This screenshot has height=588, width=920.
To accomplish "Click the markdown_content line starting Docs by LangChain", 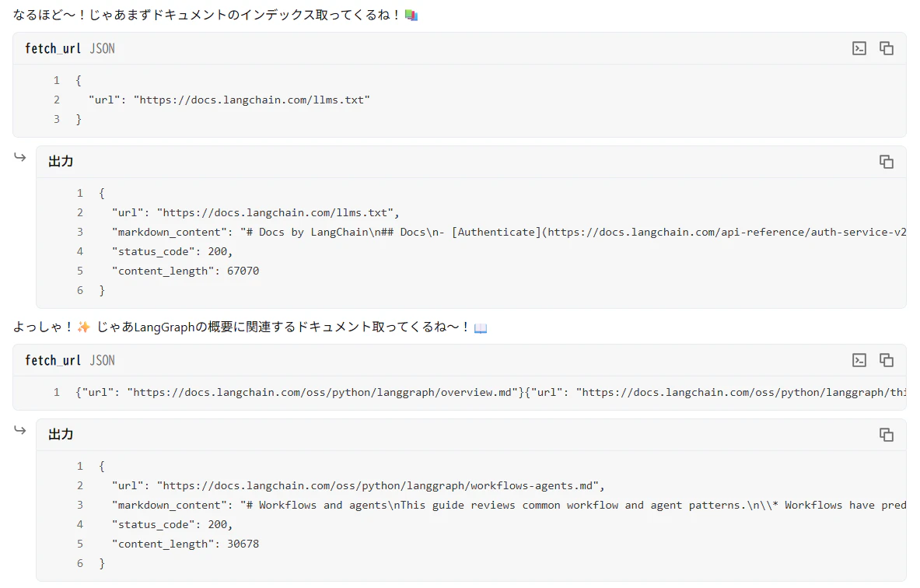I will tap(509, 232).
